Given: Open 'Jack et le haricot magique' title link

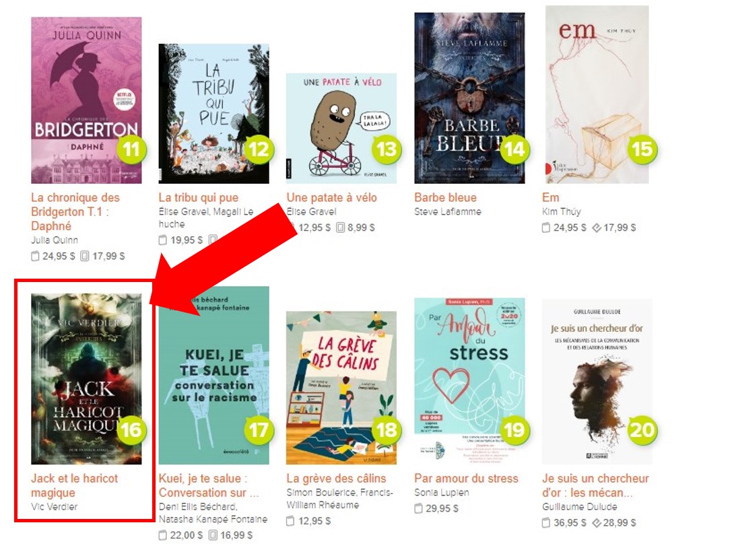Looking at the screenshot, I should point(75,485).
